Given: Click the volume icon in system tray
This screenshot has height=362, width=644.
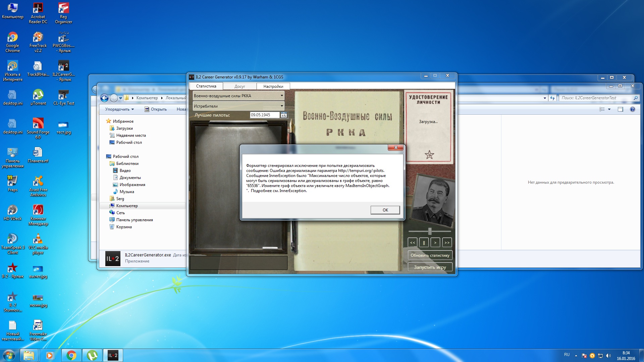Looking at the screenshot, I should pos(608,356).
